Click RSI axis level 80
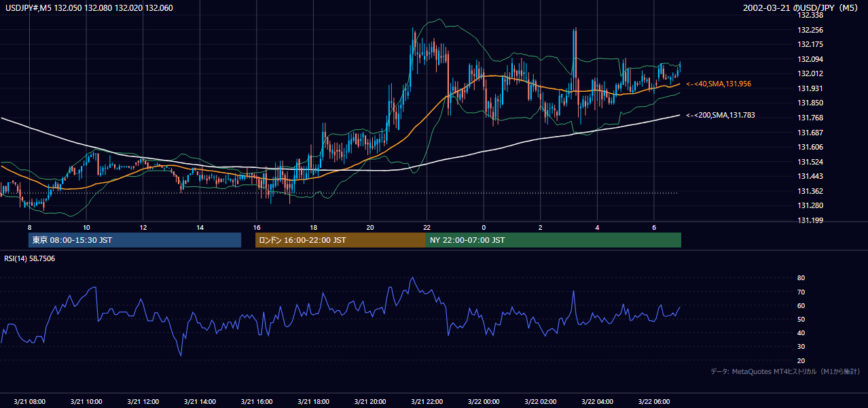The height and width of the screenshot is (408, 868). [801, 278]
